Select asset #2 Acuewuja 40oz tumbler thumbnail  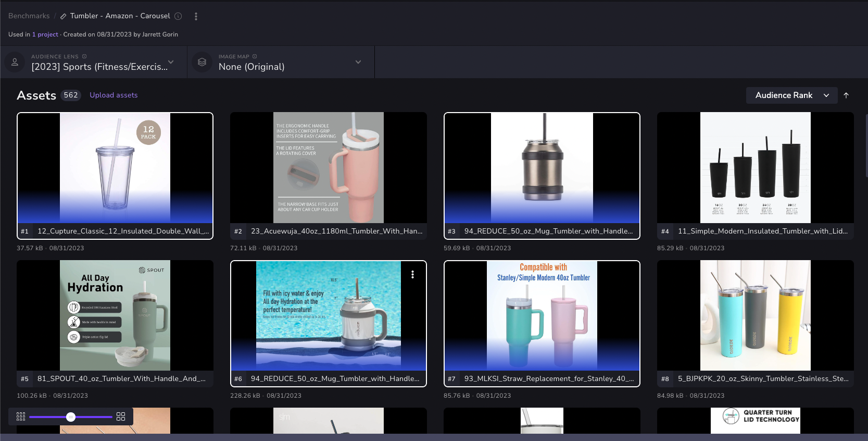(x=329, y=168)
